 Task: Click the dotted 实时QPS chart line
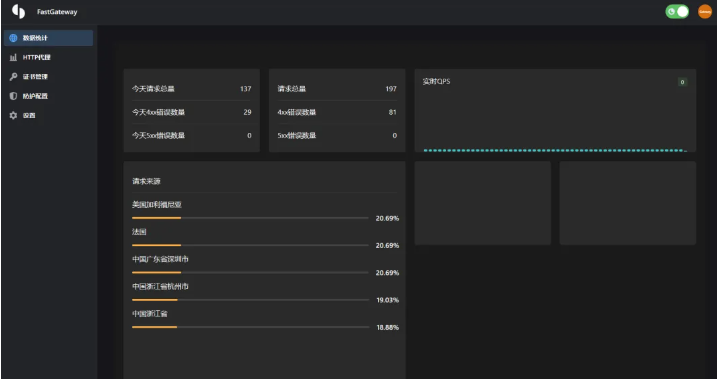pyautogui.click(x=555, y=150)
